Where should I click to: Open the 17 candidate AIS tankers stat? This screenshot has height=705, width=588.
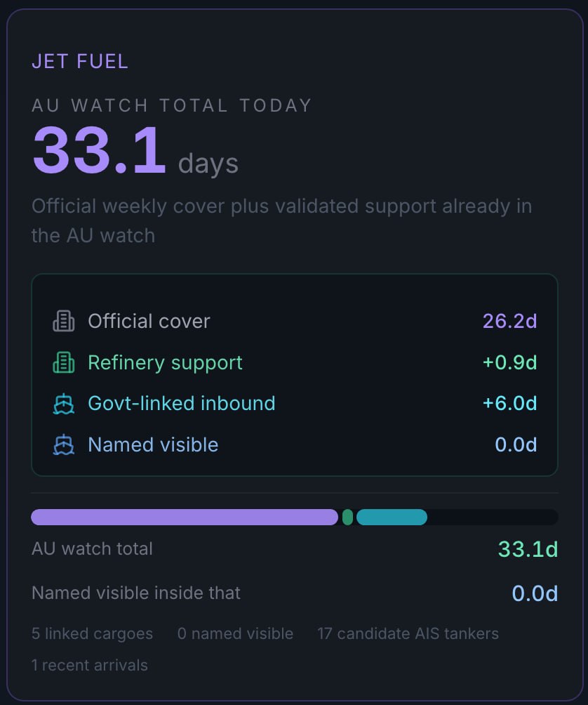[x=408, y=633]
